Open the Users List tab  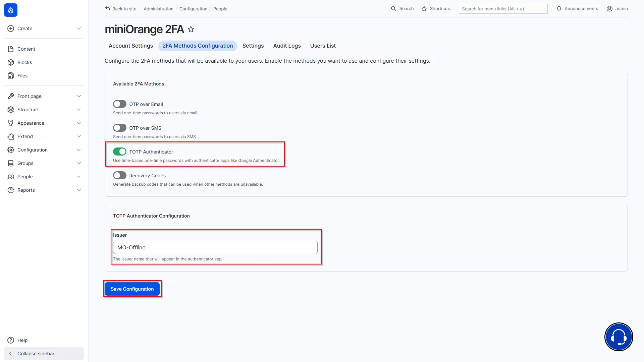(x=323, y=46)
